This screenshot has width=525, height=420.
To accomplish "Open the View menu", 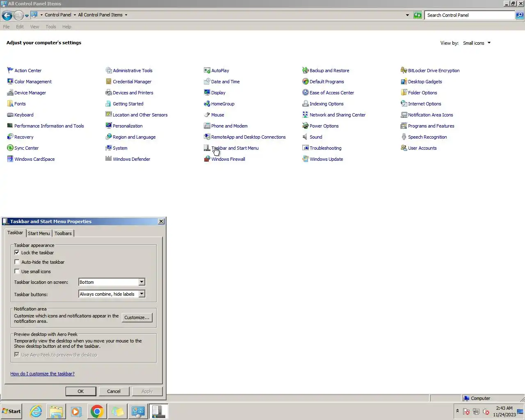I will (x=34, y=27).
